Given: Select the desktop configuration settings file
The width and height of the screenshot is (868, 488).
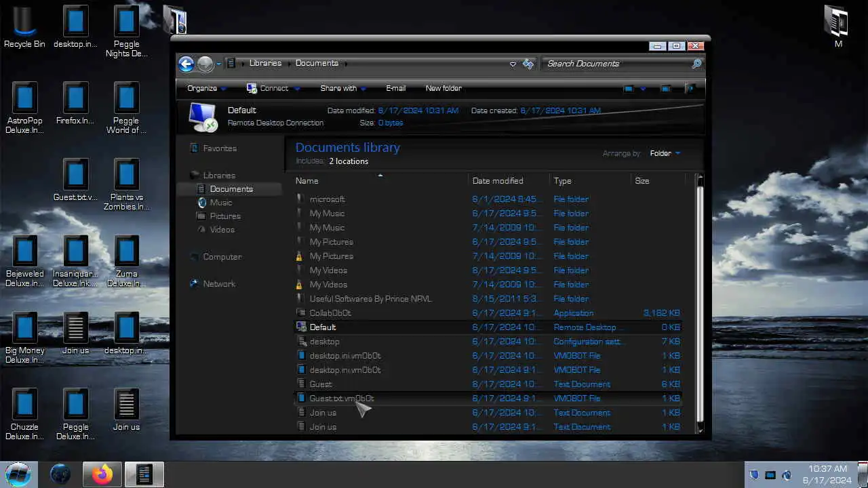Looking at the screenshot, I should pyautogui.click(x=488, y=342).
